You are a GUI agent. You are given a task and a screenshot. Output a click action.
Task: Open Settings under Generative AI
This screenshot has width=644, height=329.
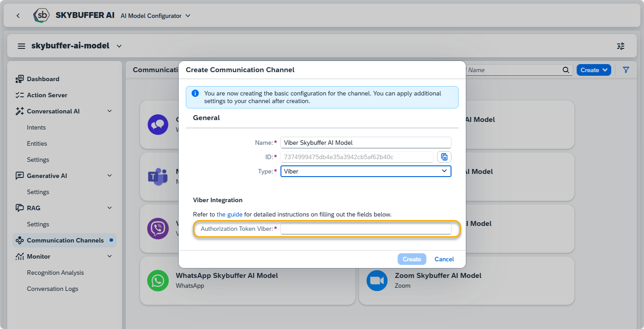click(38, 192)
